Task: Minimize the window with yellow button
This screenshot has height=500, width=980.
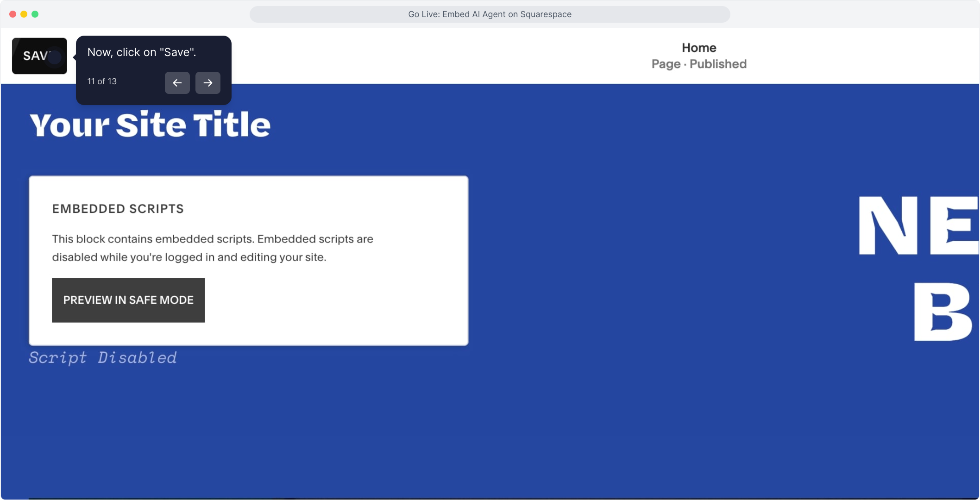Action: (24, 14)
